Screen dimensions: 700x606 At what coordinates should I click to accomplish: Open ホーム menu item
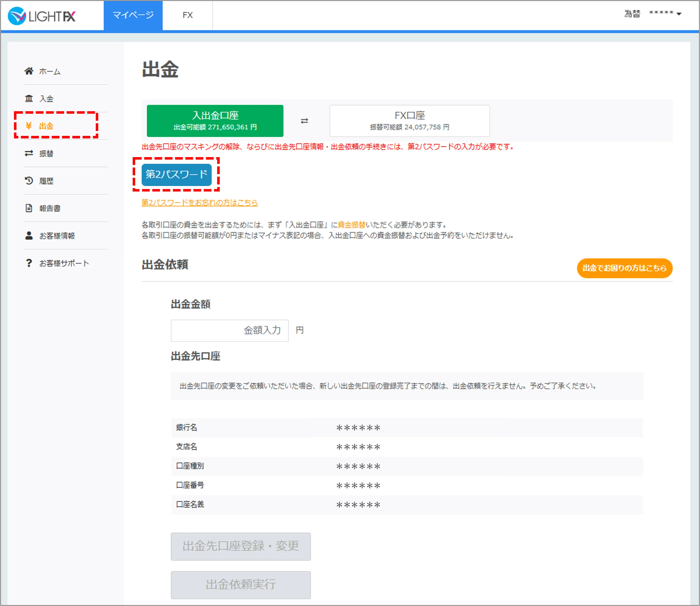pyautogui.click(x=50, y=71)
